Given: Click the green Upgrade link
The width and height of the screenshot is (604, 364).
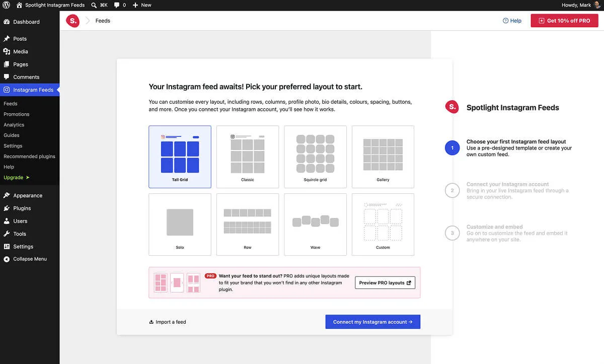Looking at the screenshot, I should click(x=17, y=178).
